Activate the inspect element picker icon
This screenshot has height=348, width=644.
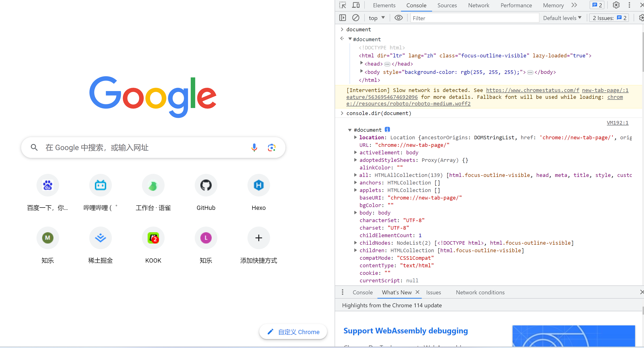tap(343, 5)
